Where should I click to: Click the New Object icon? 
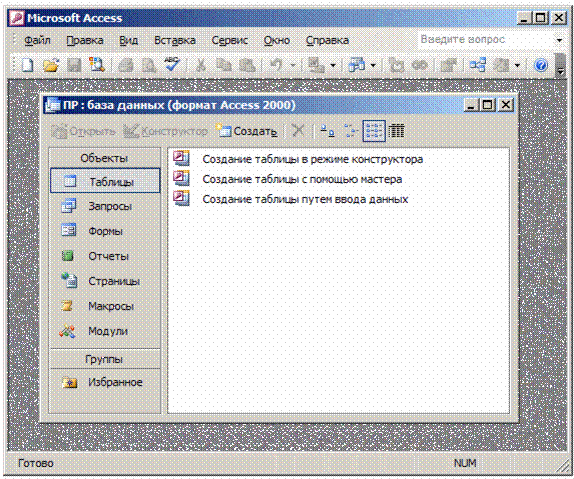click(501, 66)
